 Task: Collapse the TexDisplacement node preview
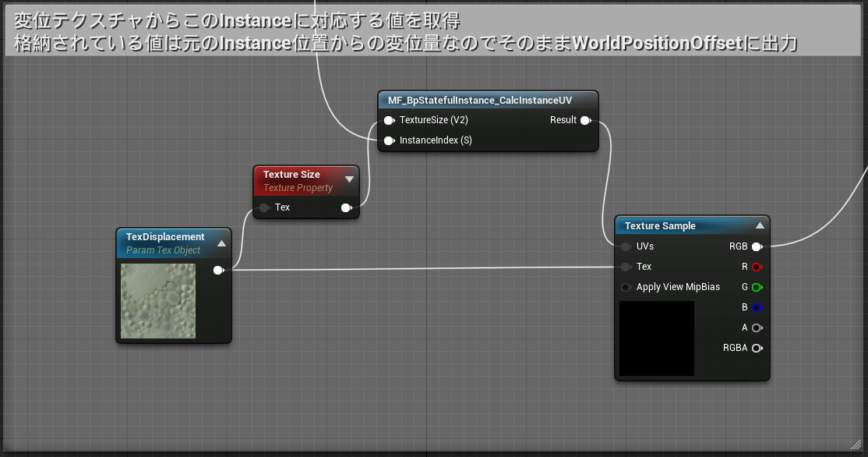[x=221, y=244]
